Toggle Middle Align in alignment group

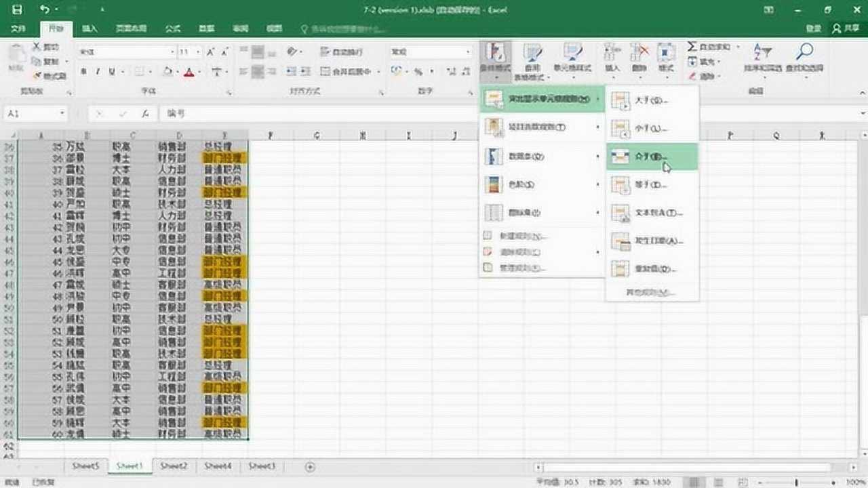pyautogui.click(x=258, y=52)
